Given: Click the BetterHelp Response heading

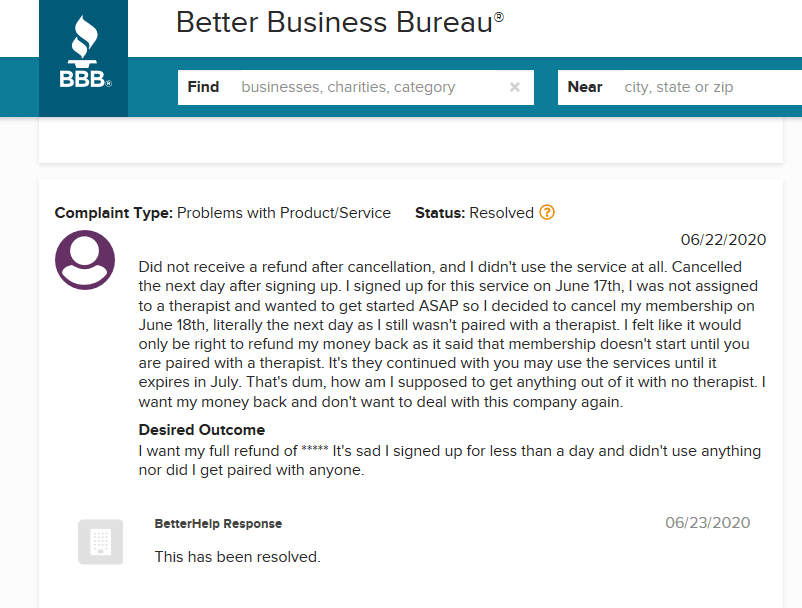Looking at the screenshot, I should tap(218, 524).
